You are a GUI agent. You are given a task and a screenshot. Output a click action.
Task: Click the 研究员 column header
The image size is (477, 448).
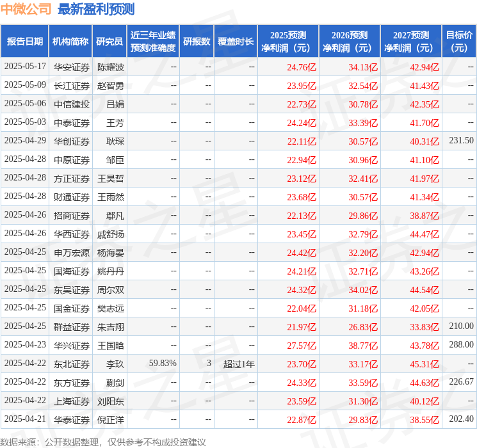click(x=109, y=41)
